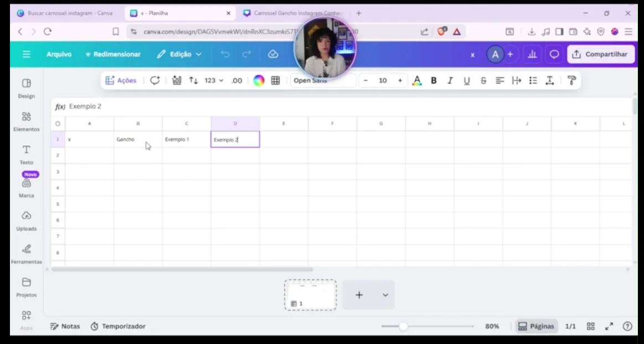
Task: Click the Compartilhar button
Action: point(600,54)
